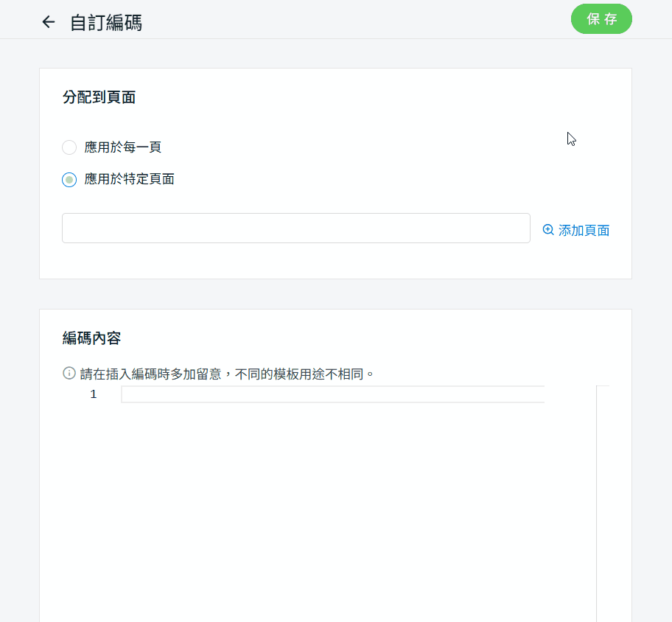Click the 分配到頁面 section heading

click(x=99, y=97)
